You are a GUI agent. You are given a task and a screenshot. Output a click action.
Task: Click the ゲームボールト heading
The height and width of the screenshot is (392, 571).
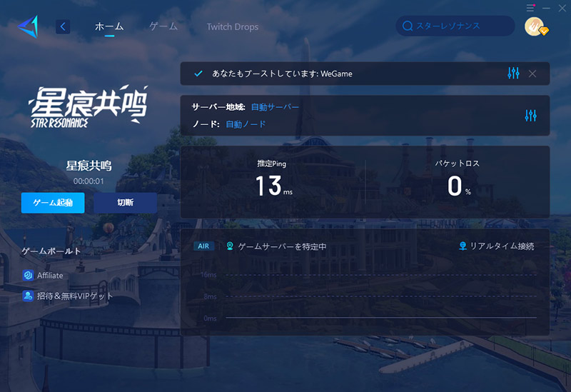coord(51,251)
